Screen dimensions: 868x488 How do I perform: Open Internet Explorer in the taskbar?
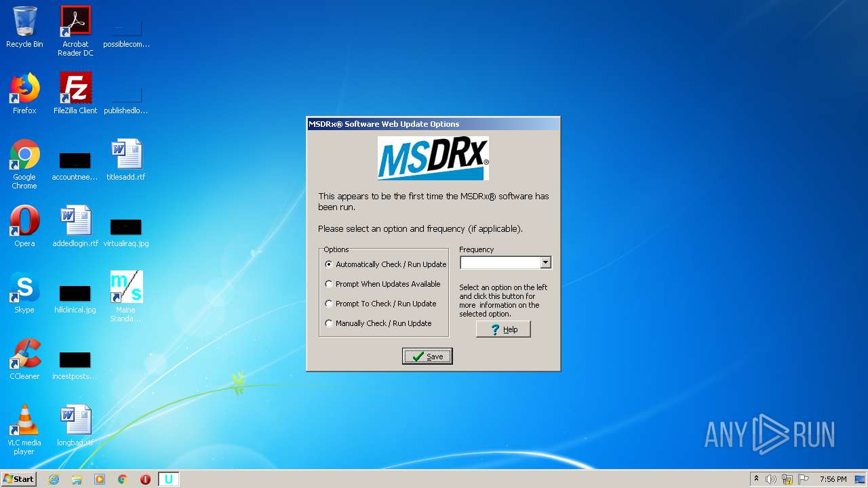click(54, 479)
